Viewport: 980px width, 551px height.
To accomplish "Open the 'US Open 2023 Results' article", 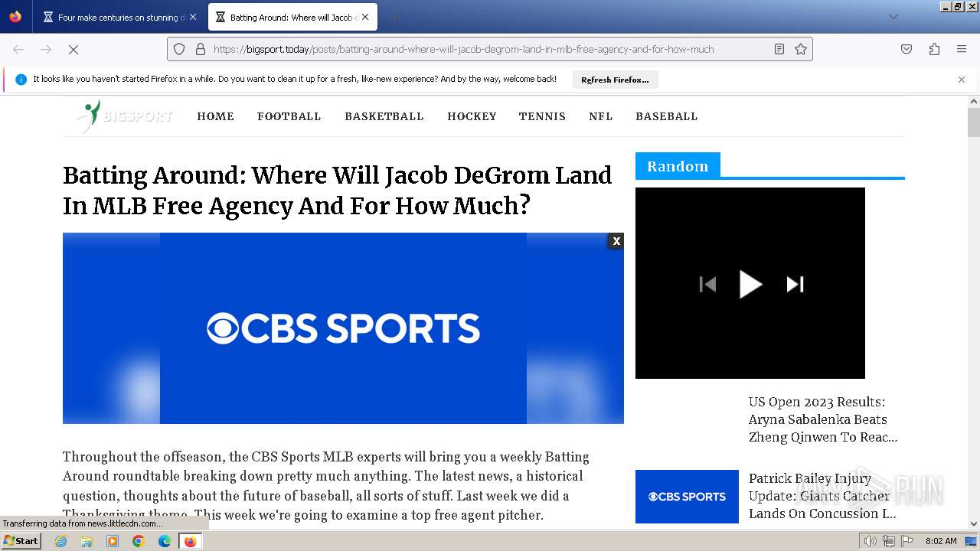I will [823, 419].
